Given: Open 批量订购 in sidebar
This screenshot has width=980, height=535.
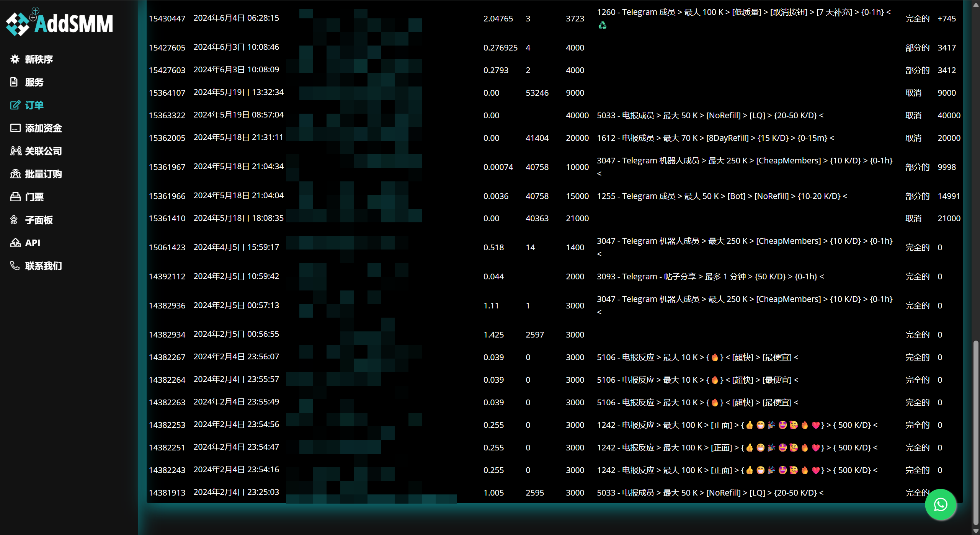Looking at the screenshot, I should [44, 174].
